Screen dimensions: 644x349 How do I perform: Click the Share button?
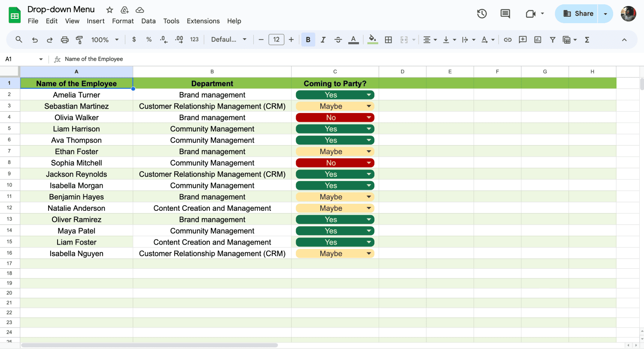(578, 14)
